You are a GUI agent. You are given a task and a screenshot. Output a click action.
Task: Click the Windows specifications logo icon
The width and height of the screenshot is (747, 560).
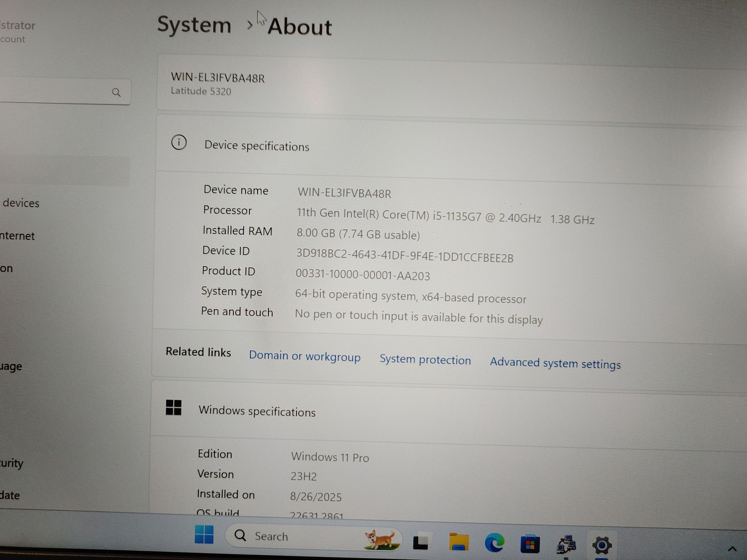pyautogui.click(x=174, y=407)
